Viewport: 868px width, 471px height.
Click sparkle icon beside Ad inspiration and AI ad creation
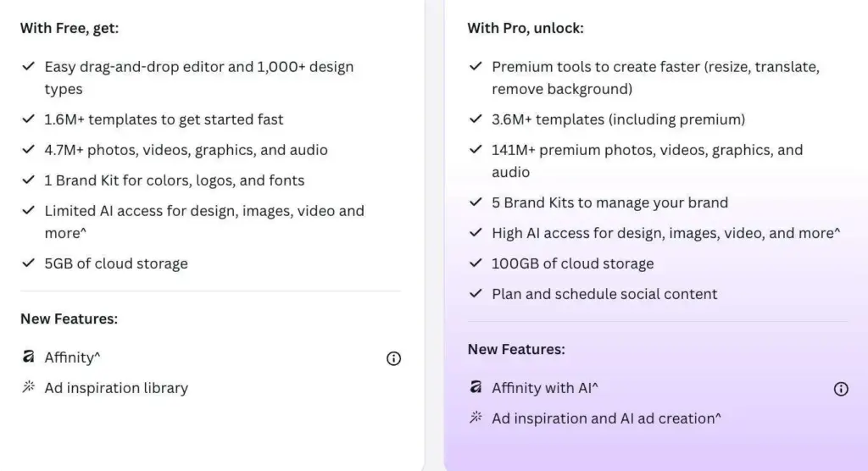[476, 417]
